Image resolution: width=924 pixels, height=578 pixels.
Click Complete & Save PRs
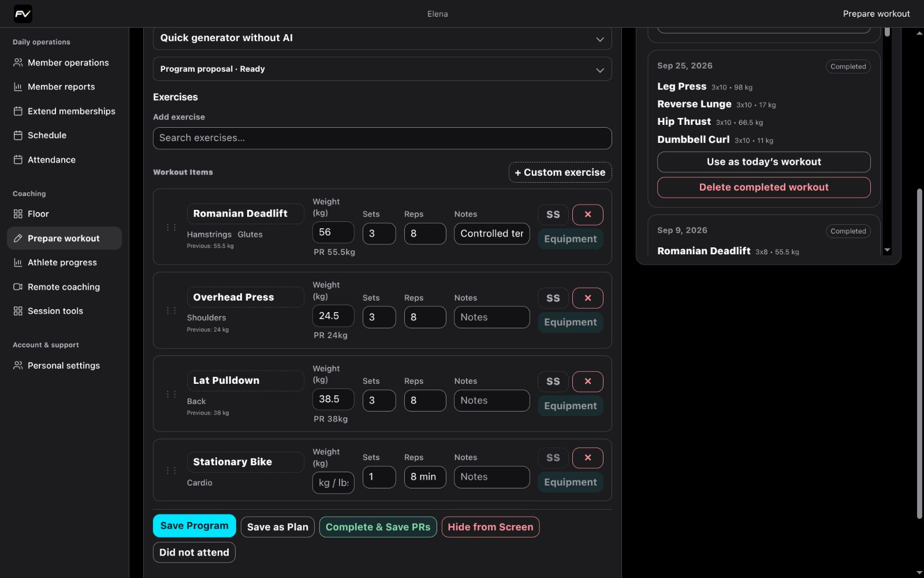[378, 527]
